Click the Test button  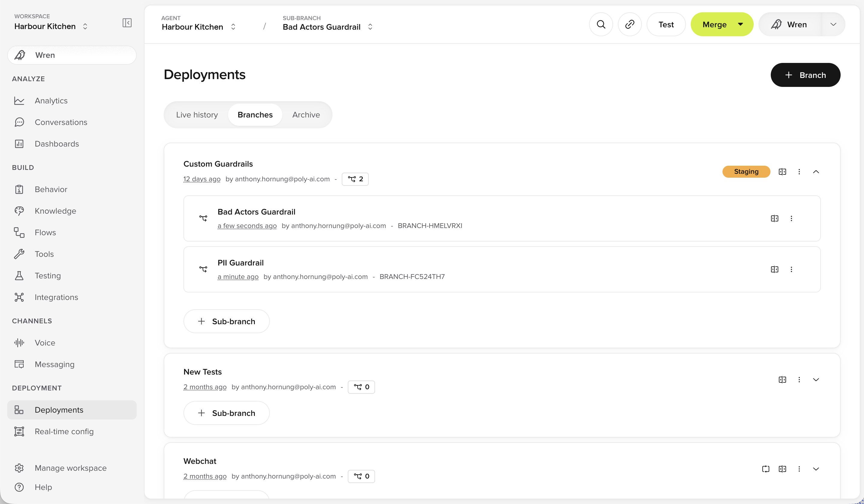point(666,24)
